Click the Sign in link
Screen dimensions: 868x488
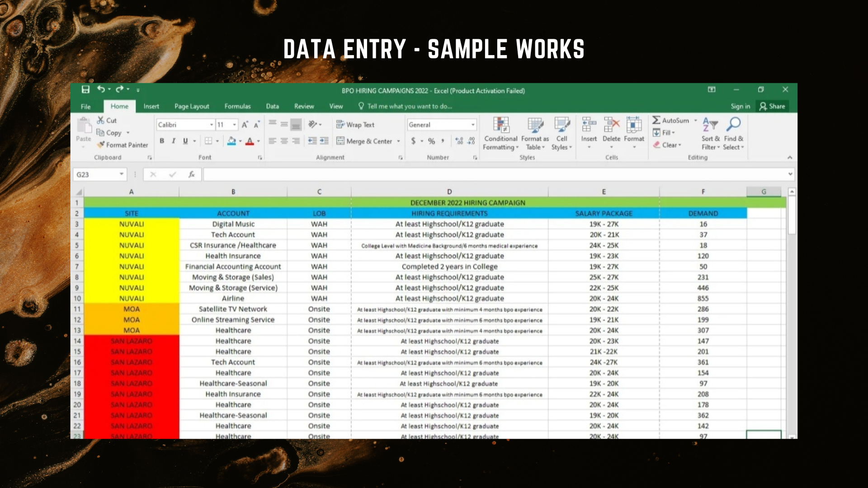[740, 106]
